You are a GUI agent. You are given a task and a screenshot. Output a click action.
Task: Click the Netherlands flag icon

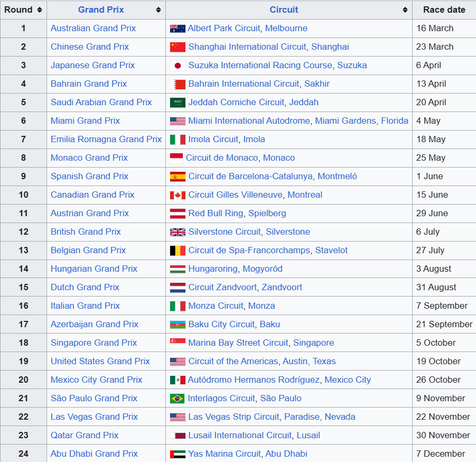point(178,288)
